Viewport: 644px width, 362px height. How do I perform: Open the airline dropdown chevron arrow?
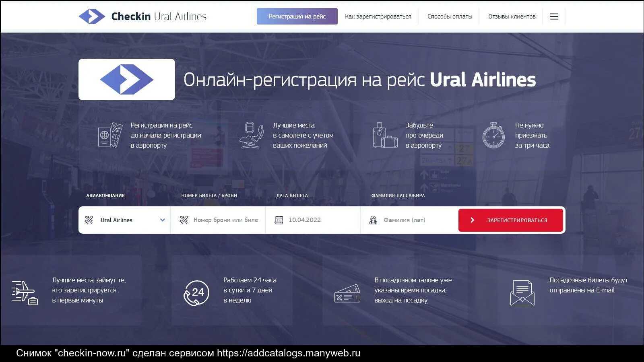163,220
